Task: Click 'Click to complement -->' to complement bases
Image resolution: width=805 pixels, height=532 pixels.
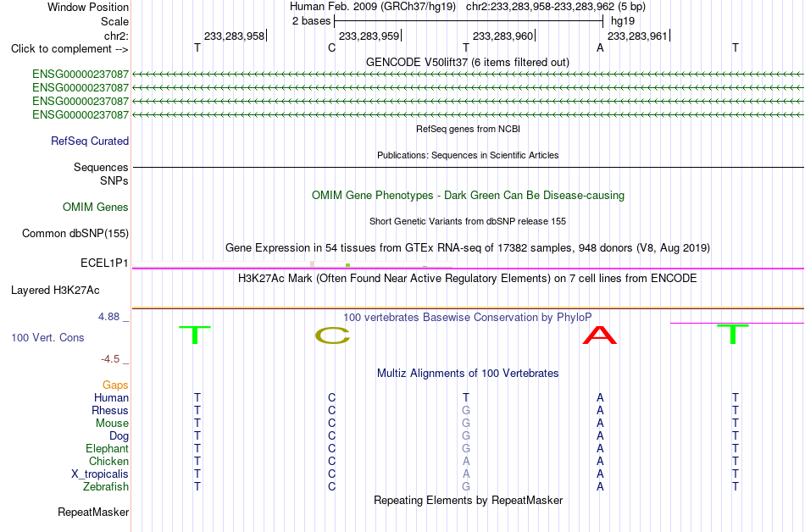Action: tap(69, 49)
